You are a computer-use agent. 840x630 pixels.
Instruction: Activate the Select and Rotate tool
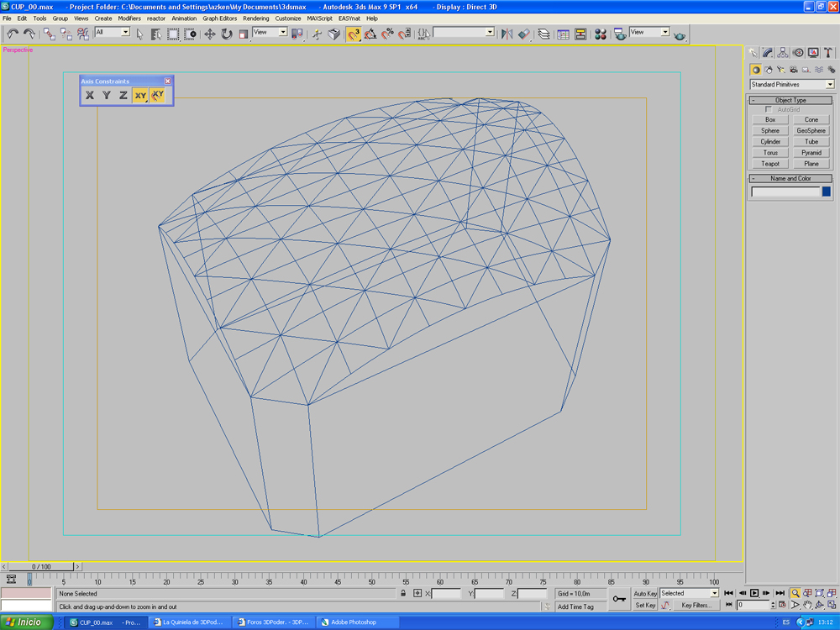[x=227, y=34]
